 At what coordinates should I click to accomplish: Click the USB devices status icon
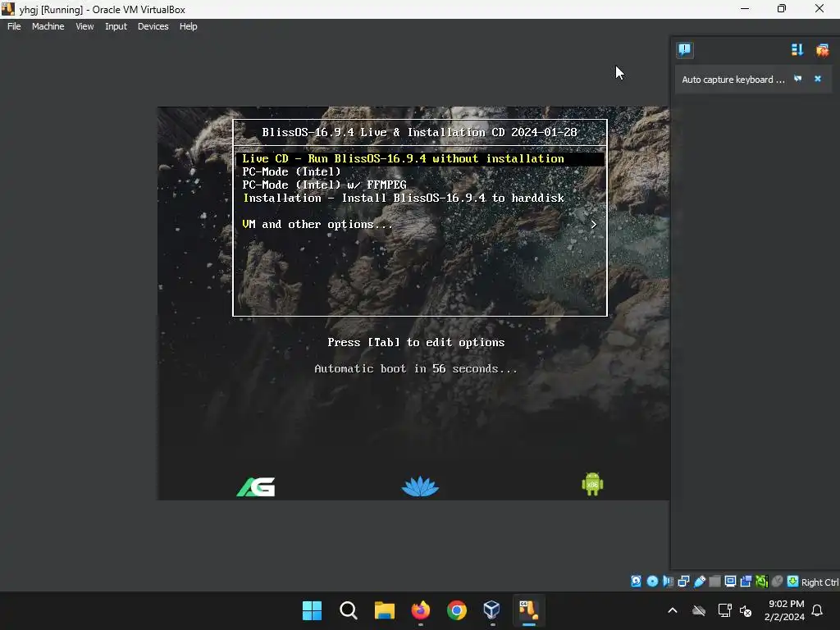point(699,582)
